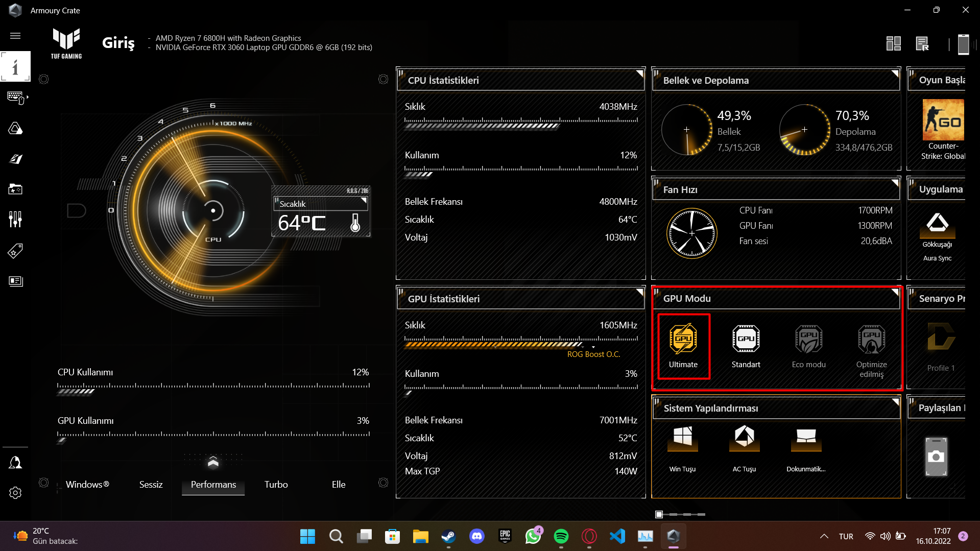This screenshot has height=551, width=980.
Task: Open the Game Library icon in the sidebar
Action: [15, 189]
